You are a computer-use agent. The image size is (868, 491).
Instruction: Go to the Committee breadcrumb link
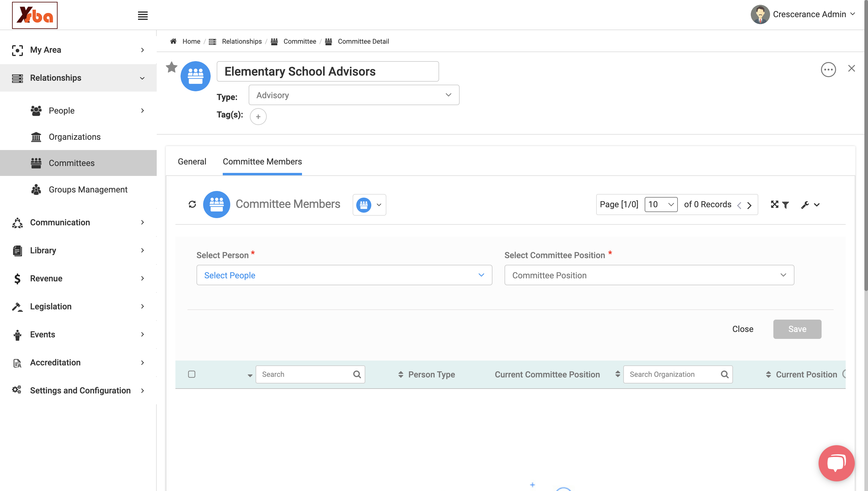click(300, 41)
